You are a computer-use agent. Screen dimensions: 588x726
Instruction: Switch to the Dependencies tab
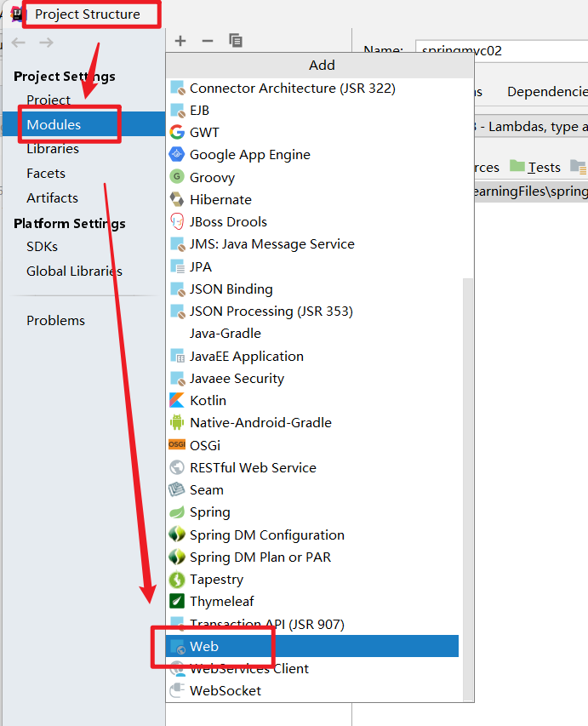[x=547, y=92]
